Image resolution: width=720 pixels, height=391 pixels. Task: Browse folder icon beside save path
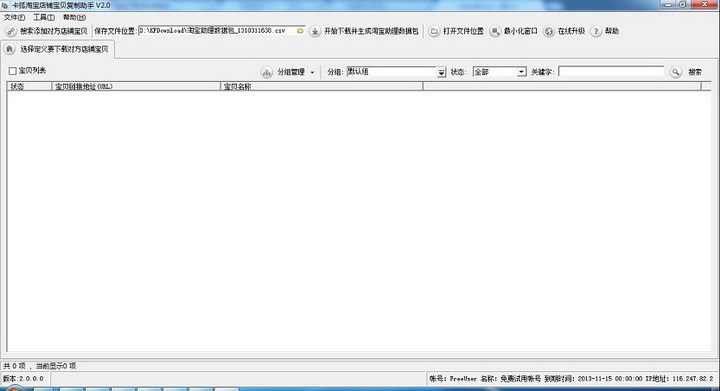coord(300,31)
